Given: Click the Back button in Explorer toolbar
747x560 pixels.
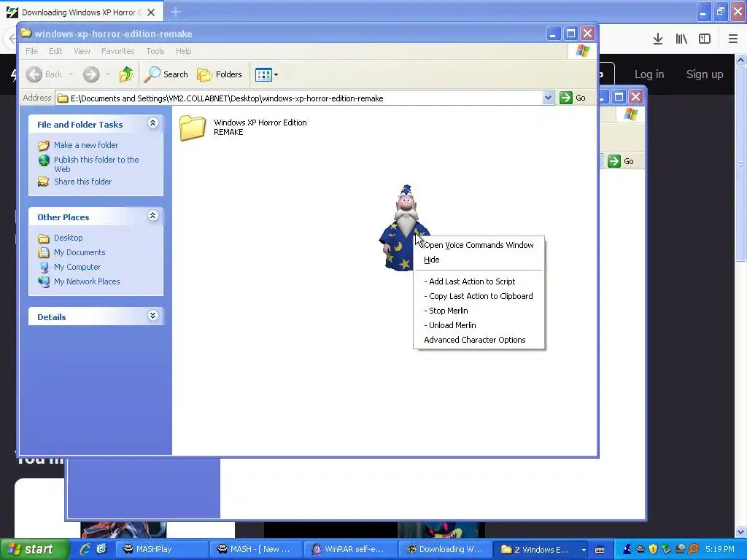Looking at the screenshot, I should pyautogui.click(x=44, y=74).
